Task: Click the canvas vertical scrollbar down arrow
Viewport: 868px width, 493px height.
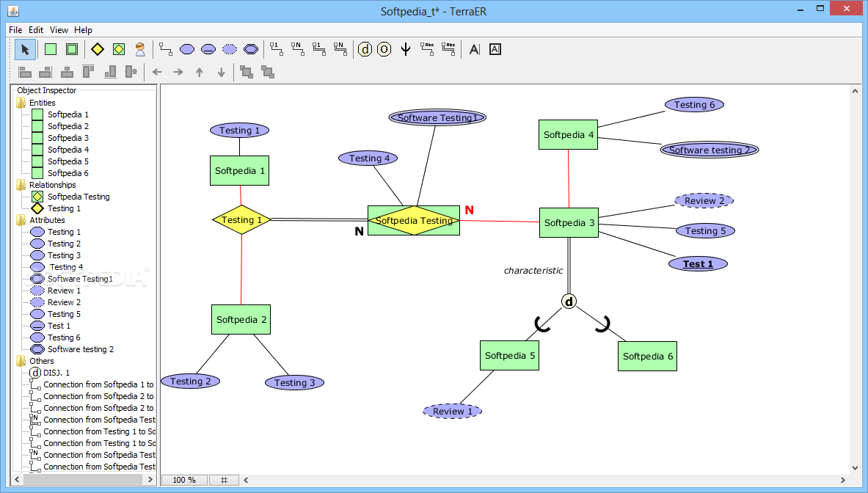Action: click(x=856, y=467)
